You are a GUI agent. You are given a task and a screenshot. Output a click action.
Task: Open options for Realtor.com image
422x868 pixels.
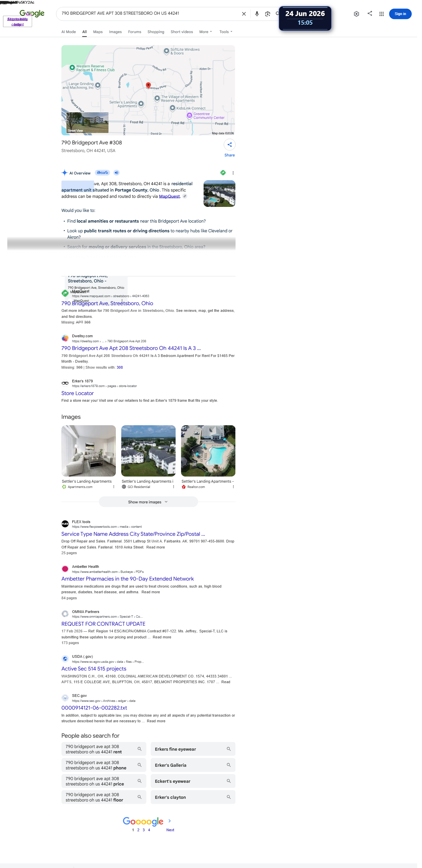click(236, 492)
